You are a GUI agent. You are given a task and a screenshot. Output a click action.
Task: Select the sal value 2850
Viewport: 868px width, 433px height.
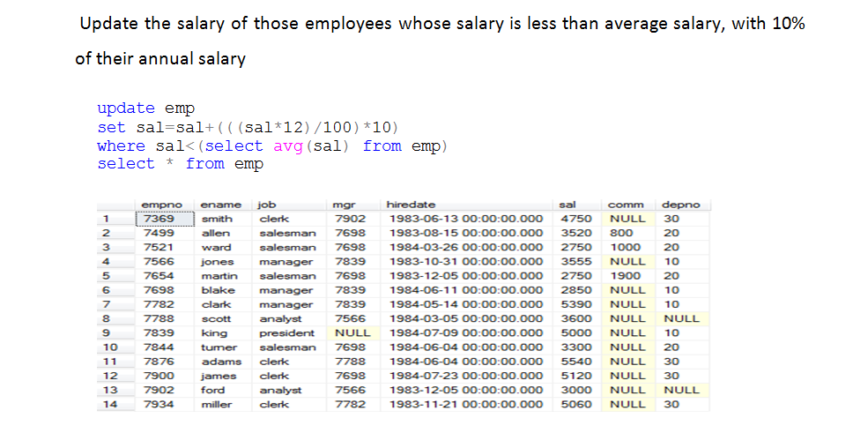click(576, 290)
